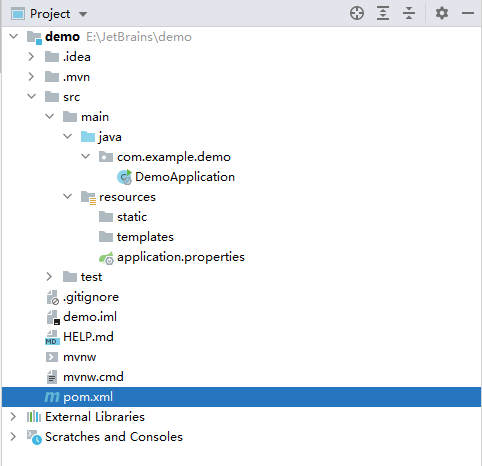The height and width of the screenshot is (466, 482).
Task: Click the templates folder icon
Action: tap(106, 237)
